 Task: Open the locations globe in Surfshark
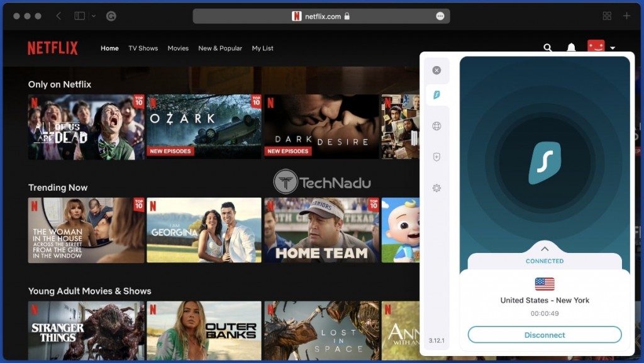(x=436, y=126)
